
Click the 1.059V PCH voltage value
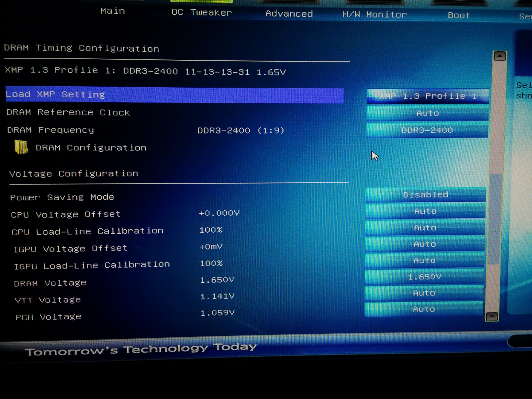pos(217,313)
